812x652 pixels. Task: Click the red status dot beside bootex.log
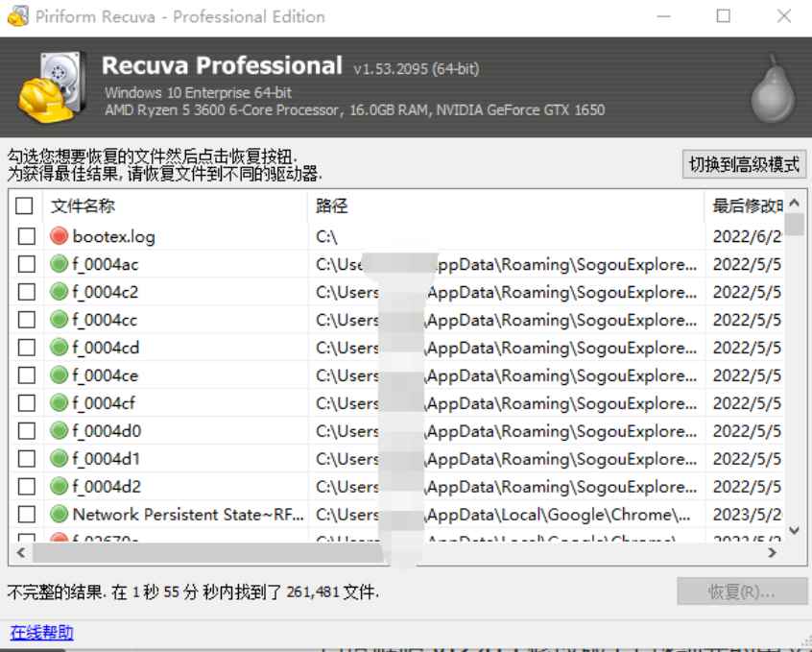pos(59,235)
